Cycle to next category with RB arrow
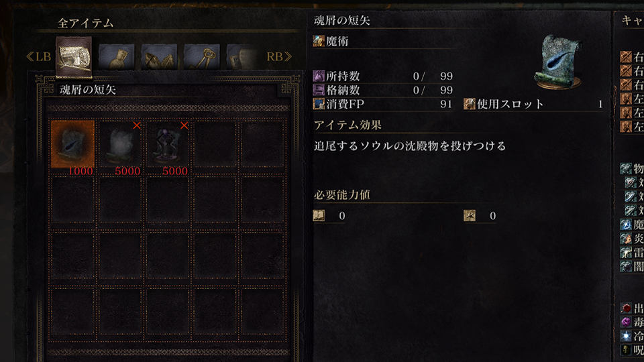Image resolution: width=644 pixels, height=362 pixels. [279, 56]
